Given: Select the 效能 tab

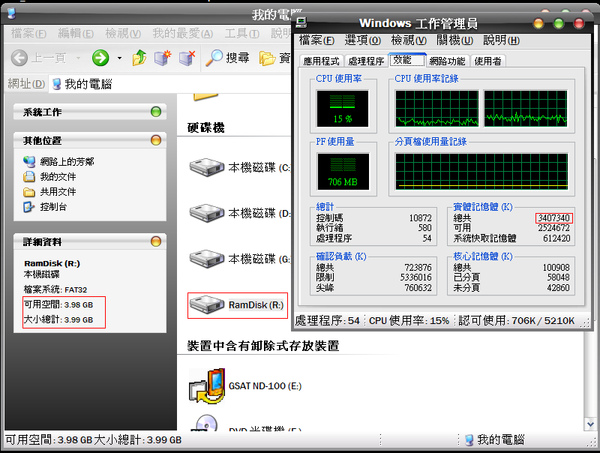Looking at the screenshot, I should (x=407, y=60).
